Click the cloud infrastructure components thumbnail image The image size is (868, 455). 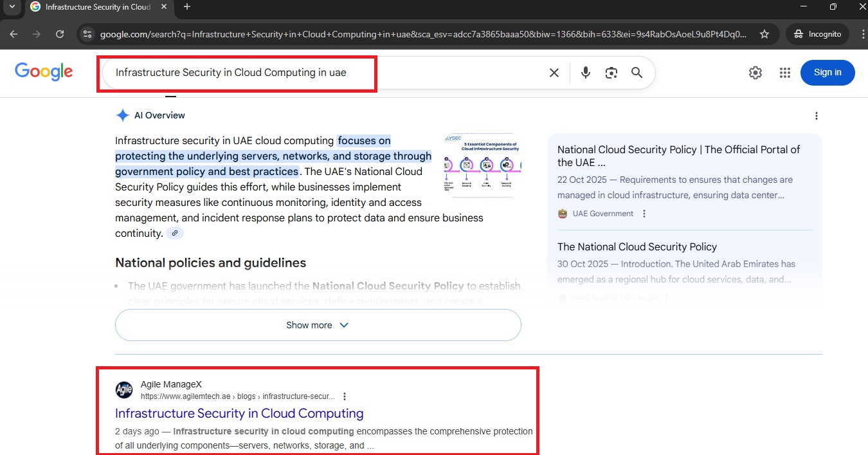[x=482, y=165]
